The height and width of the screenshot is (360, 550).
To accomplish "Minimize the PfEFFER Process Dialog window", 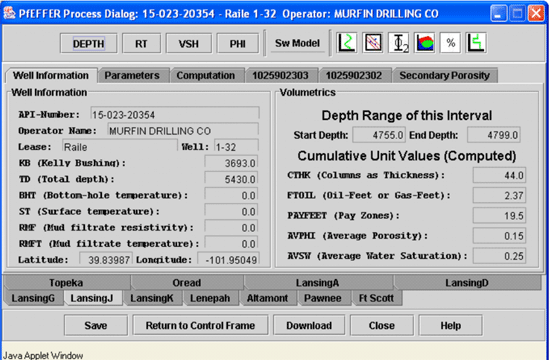I will click(x=498, y=14).
